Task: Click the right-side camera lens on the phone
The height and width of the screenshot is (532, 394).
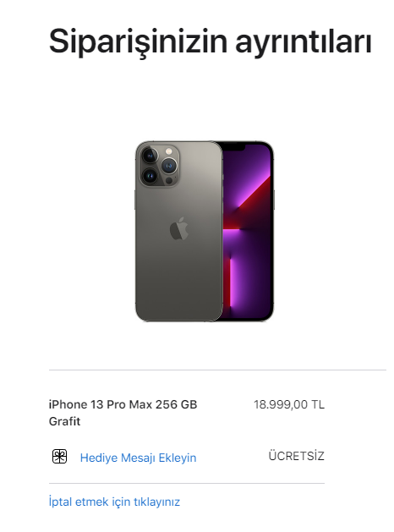Action: [169, 166]
